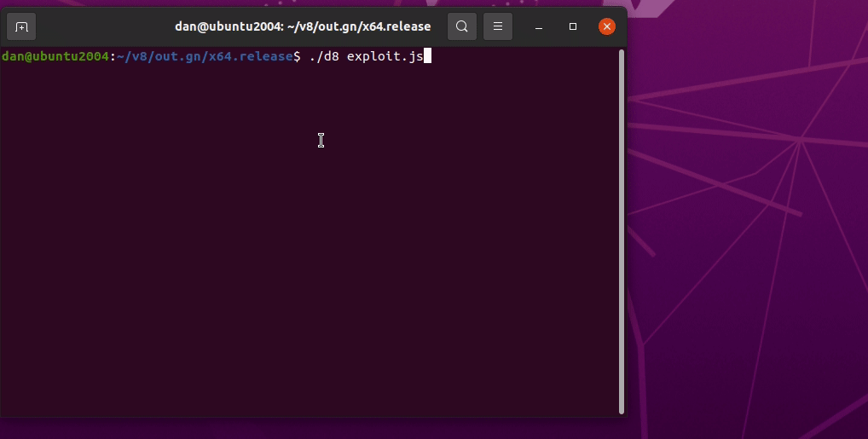Click the exploit.js filename argument
868x439 pixels.
click(x=385, y=56)
